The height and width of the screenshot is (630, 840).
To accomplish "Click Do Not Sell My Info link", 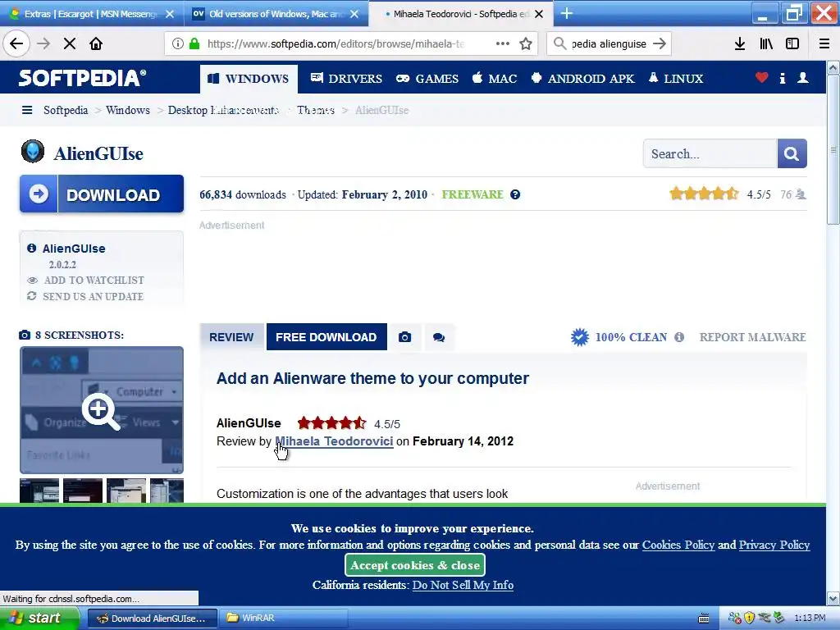I will pos(463,585).
